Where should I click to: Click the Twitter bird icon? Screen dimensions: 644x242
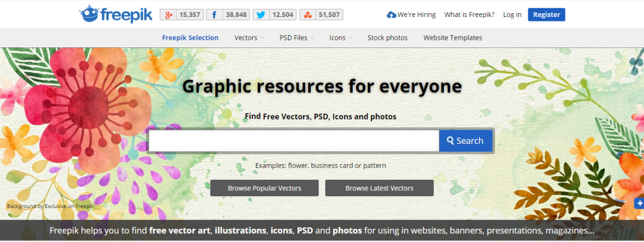261,14
